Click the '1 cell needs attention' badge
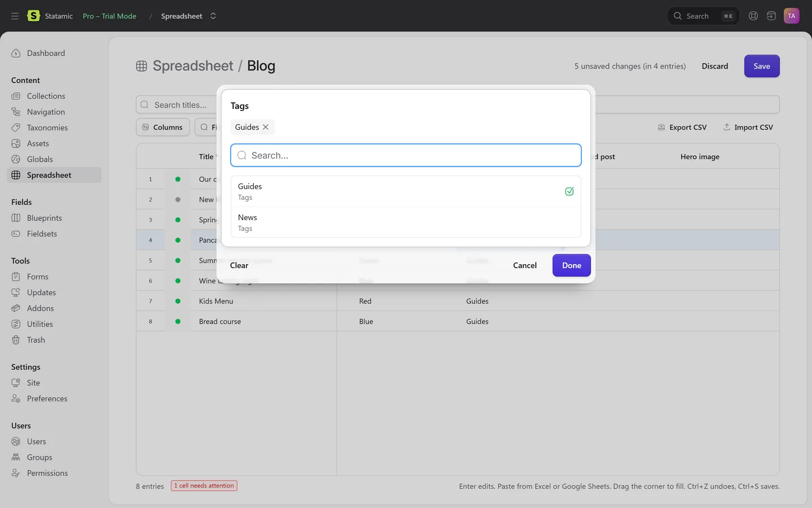The width and height of the screenshot is (812, 508). pos(204,485)
